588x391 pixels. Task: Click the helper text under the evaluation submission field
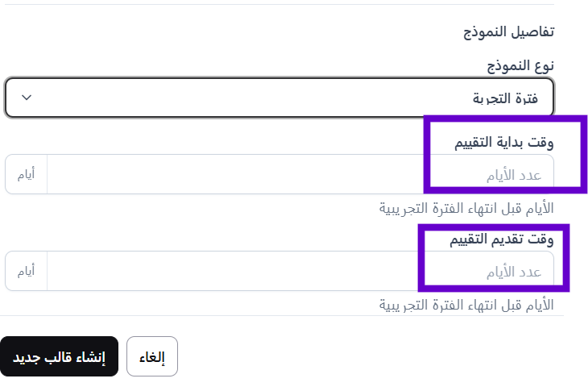click(466, 305)
